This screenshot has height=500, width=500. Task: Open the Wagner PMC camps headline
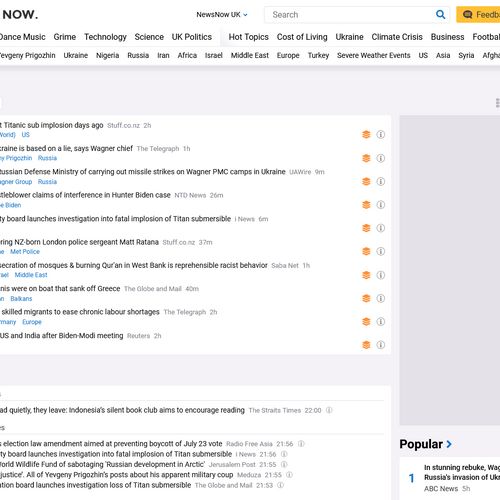point(143,172)
